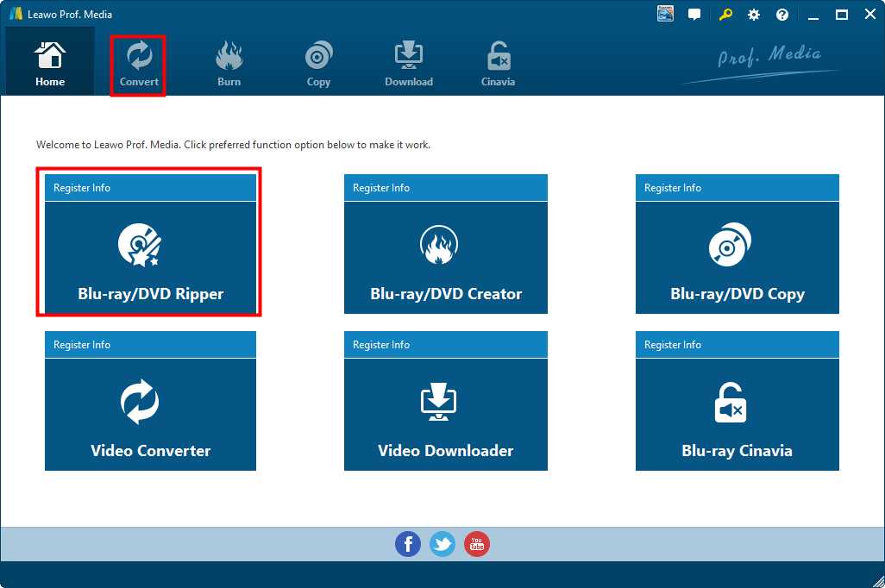885x588 pixels.
Task: Launch the Video Downloader module
Action: coord(446,415)
